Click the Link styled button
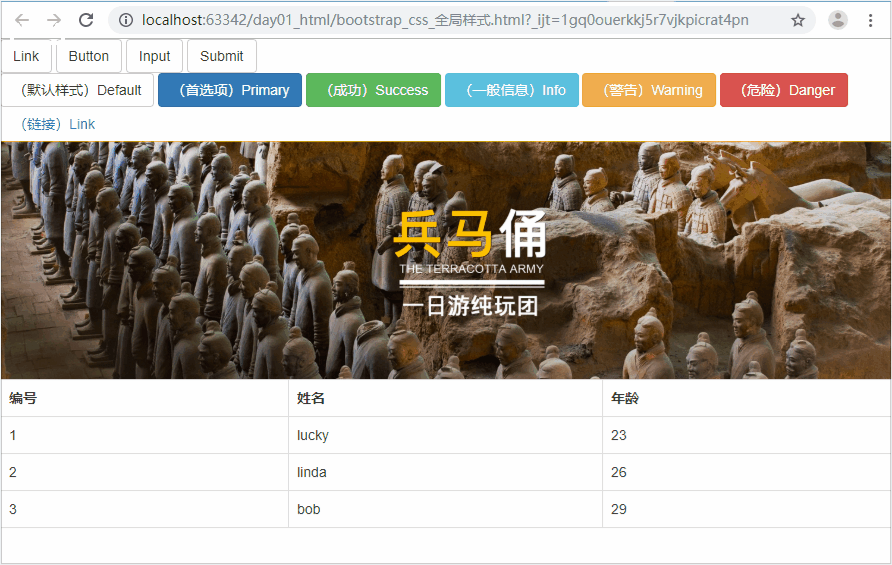 (26, 56)
